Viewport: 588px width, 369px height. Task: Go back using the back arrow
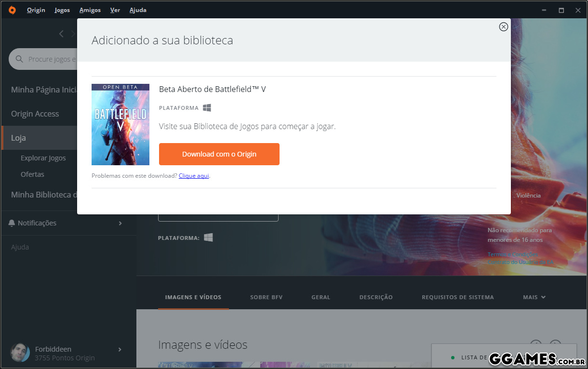(x=61, y=34)
